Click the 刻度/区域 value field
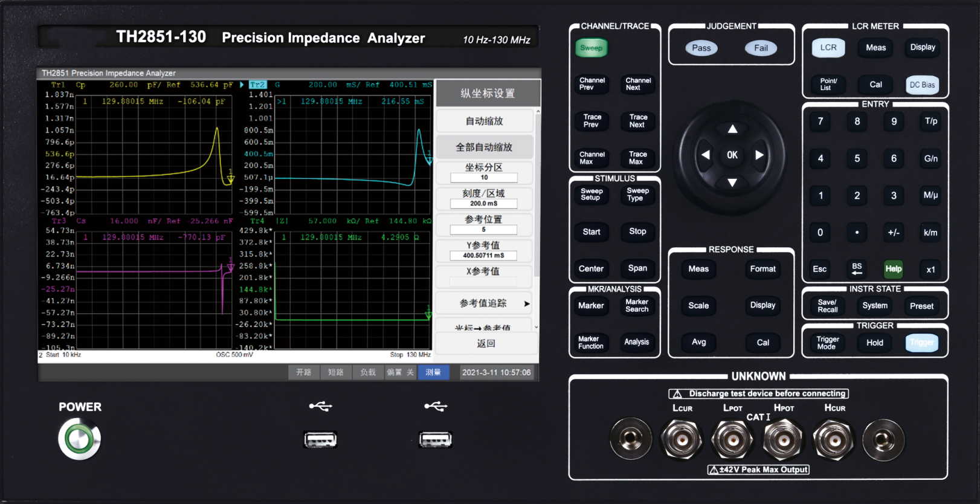Image resolution: width=980 pixels, height=504 pixels. (x=483, y=204)
